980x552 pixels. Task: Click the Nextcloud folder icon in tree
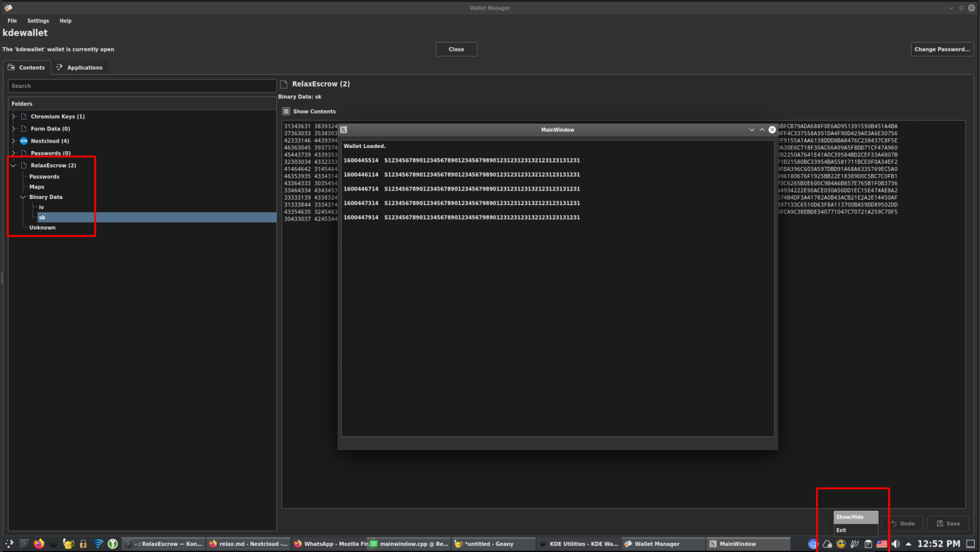[24, 141]
